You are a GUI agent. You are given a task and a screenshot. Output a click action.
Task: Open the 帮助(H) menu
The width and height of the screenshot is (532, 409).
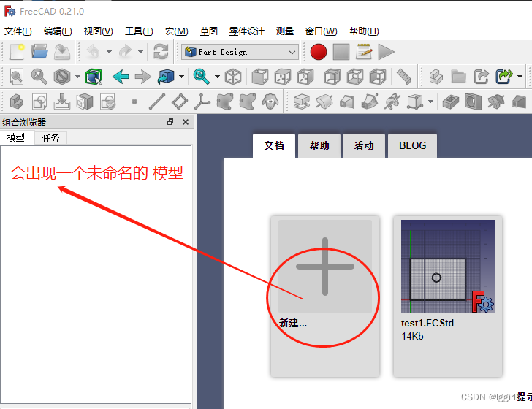364,31
